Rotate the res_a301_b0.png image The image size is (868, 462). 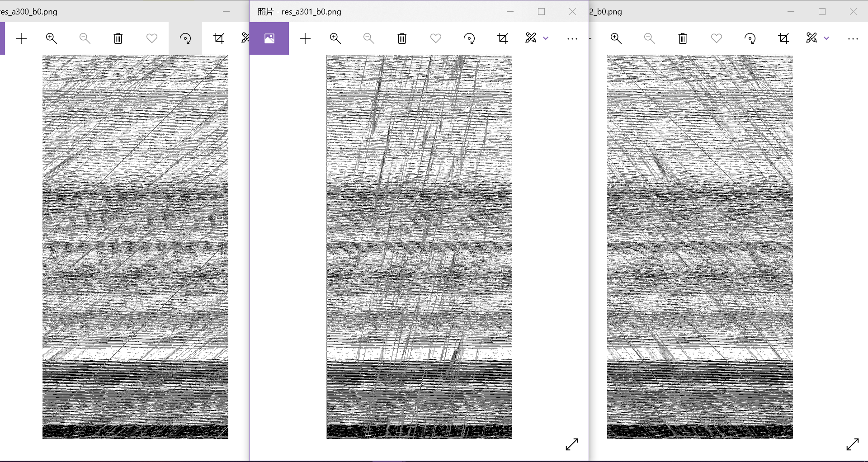coord(469,38)
